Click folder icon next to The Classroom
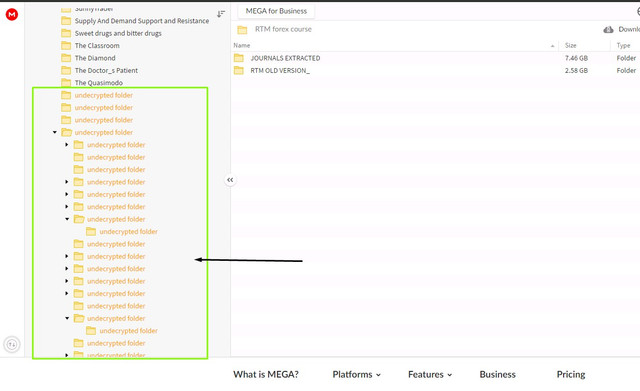 pos(66,45)
